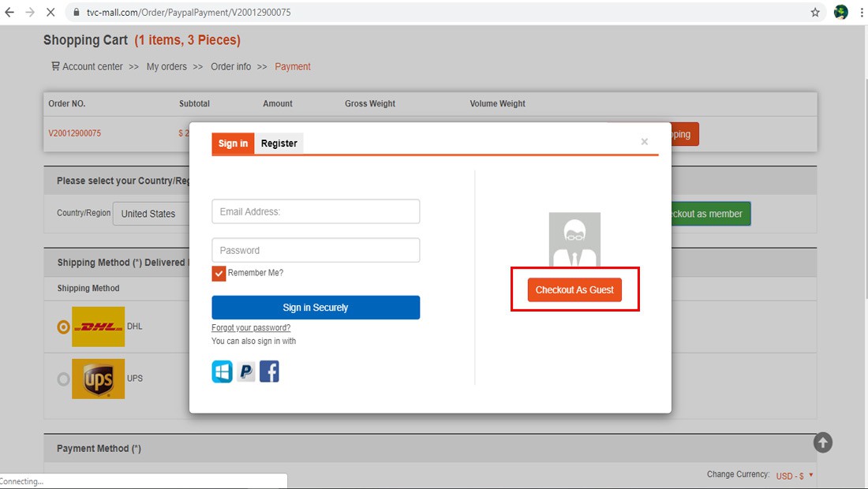Image resolution: width=868 pixels, height=489 pixels.
Task: Click the Windows Live sign-in icon
Action: (222, 371)
